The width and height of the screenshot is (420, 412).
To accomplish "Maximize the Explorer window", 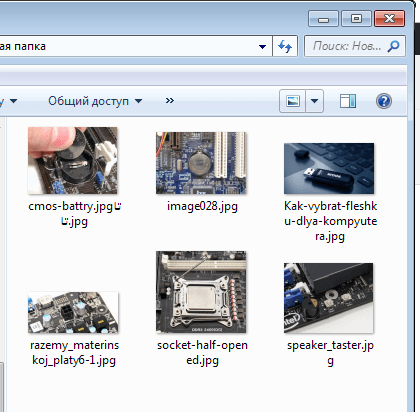I will click(356, 19).
